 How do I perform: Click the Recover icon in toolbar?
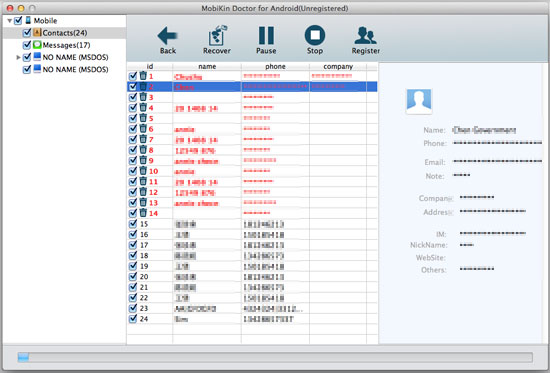(x=217, y=35)
